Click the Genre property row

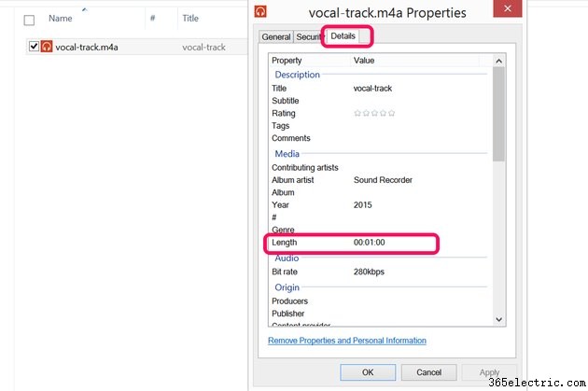click(x=379, y=230)
